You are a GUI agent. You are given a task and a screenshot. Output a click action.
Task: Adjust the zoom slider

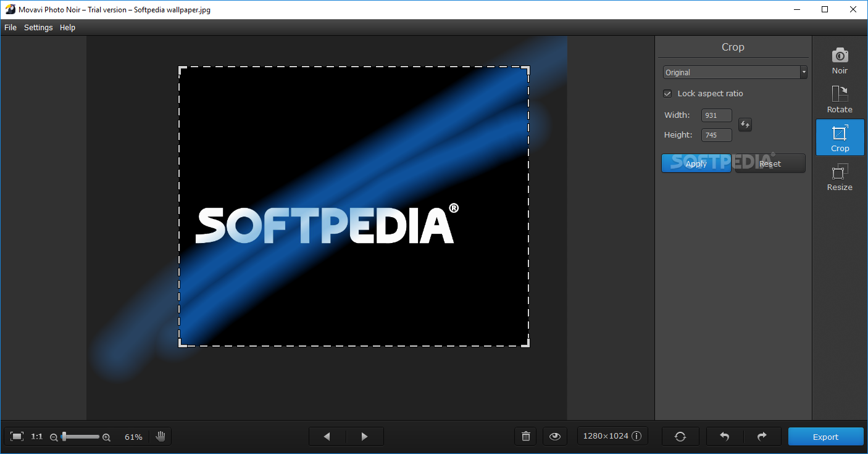click(x=64, y=437)
